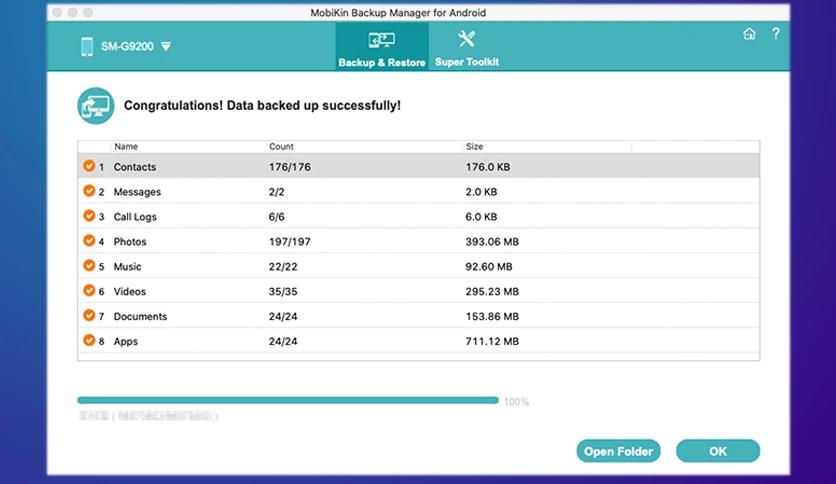836x484 pixels.
Task: Expand the SM-G9200 device dropdown arrow
Action: point(166,47)
